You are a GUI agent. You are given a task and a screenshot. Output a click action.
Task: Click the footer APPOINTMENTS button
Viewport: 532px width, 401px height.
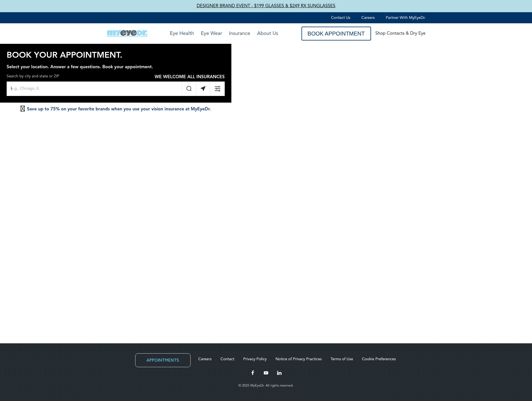[163, 360]
